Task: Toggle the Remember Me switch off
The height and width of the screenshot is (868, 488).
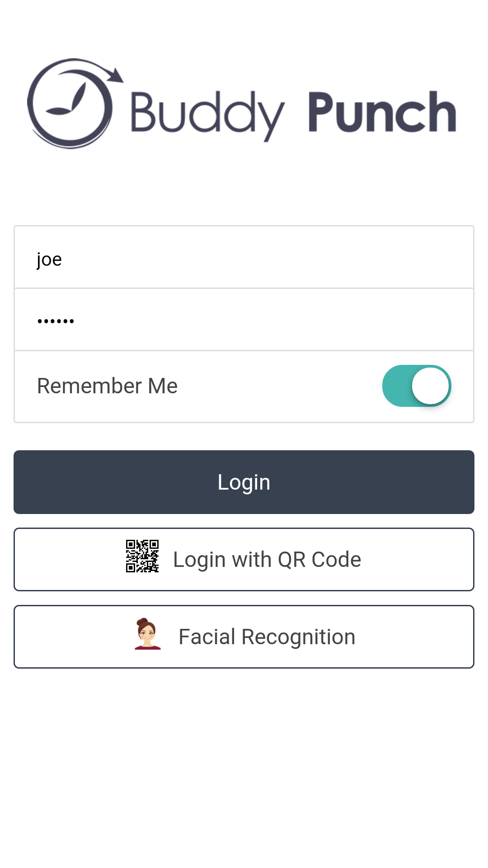Action: (417, 386)
